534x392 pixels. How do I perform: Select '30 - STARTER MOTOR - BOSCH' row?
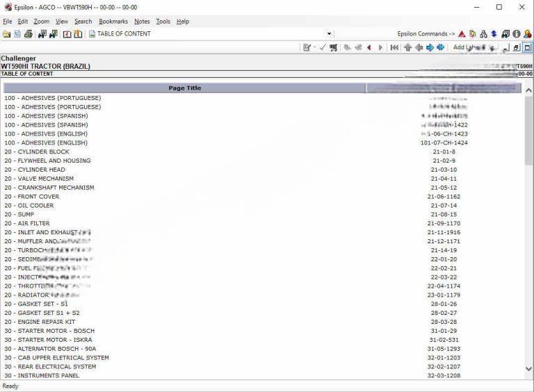[262, 331]
